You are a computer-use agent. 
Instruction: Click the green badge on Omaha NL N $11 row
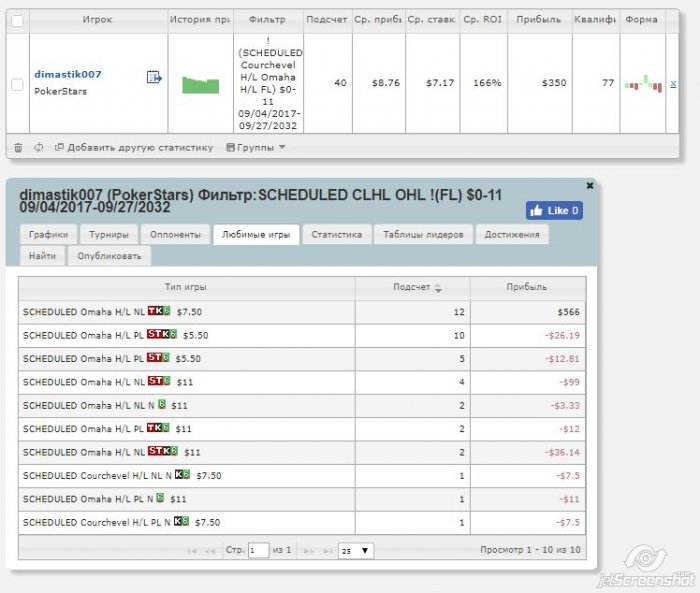point(162,404)
